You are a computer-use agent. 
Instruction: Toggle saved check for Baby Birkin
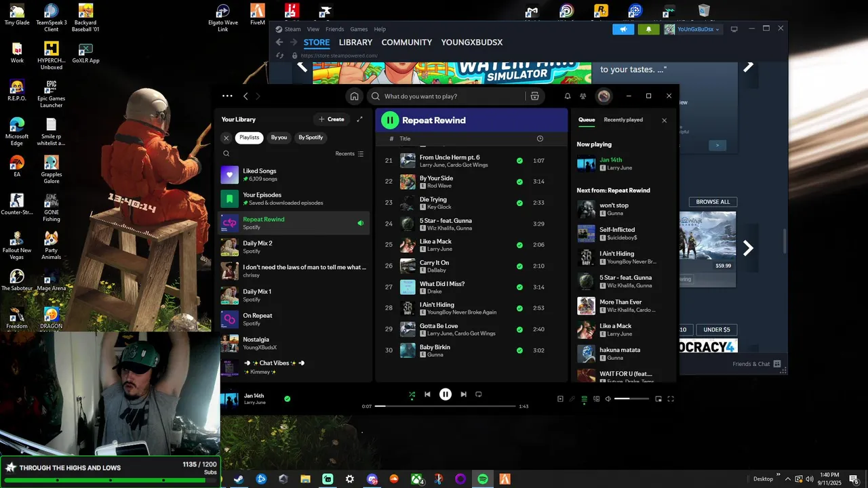[519, 350]
